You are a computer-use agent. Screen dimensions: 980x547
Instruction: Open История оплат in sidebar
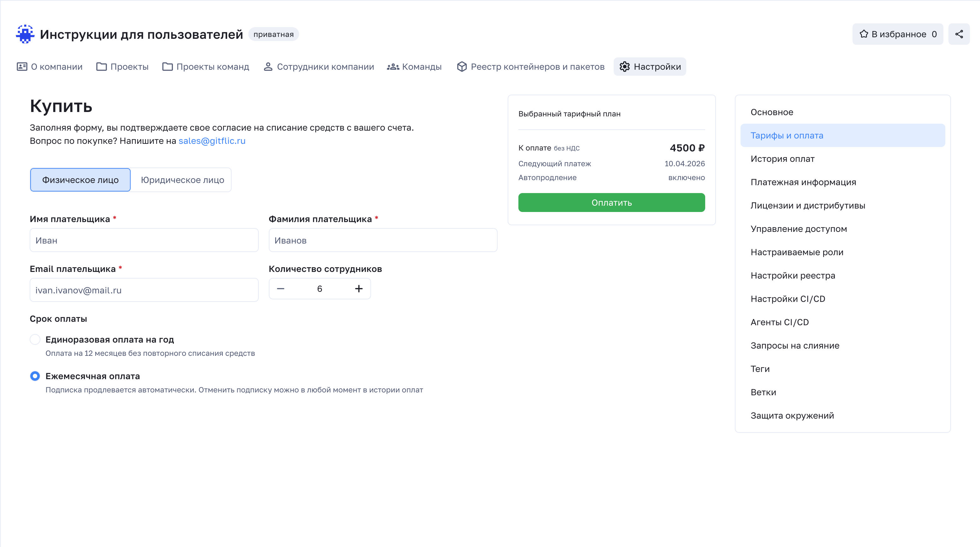[x=782, y=159]
